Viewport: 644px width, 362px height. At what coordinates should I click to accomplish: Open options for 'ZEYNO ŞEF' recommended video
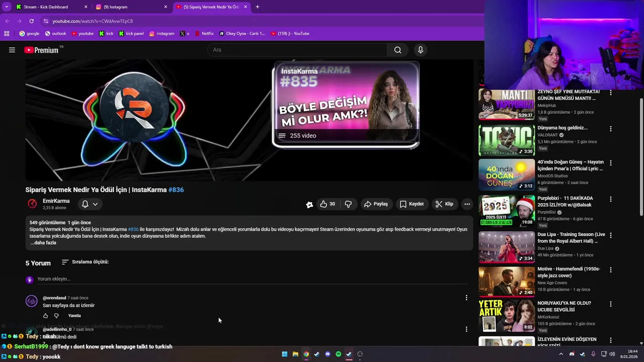[611, 93]
